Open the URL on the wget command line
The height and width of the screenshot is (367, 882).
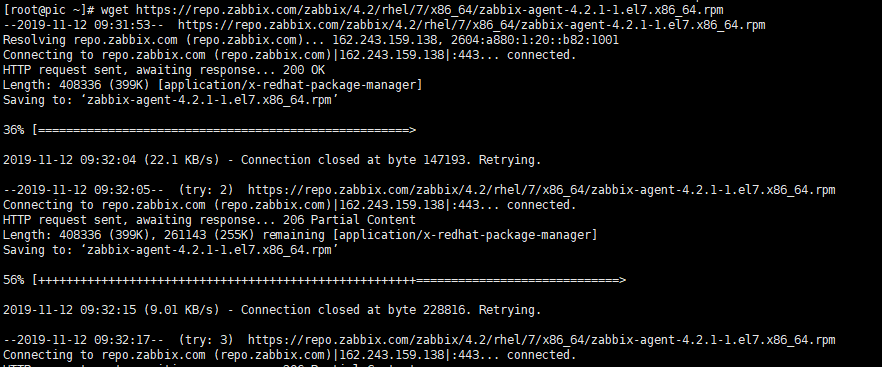point(429,10)
